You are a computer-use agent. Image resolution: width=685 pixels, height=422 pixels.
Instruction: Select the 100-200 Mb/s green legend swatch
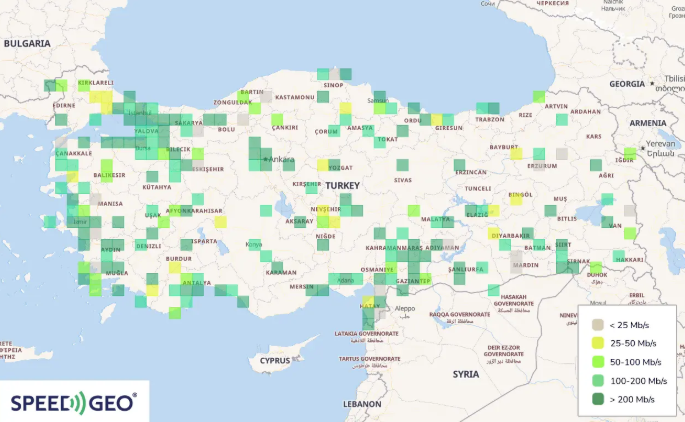click(x=598, y=380)
